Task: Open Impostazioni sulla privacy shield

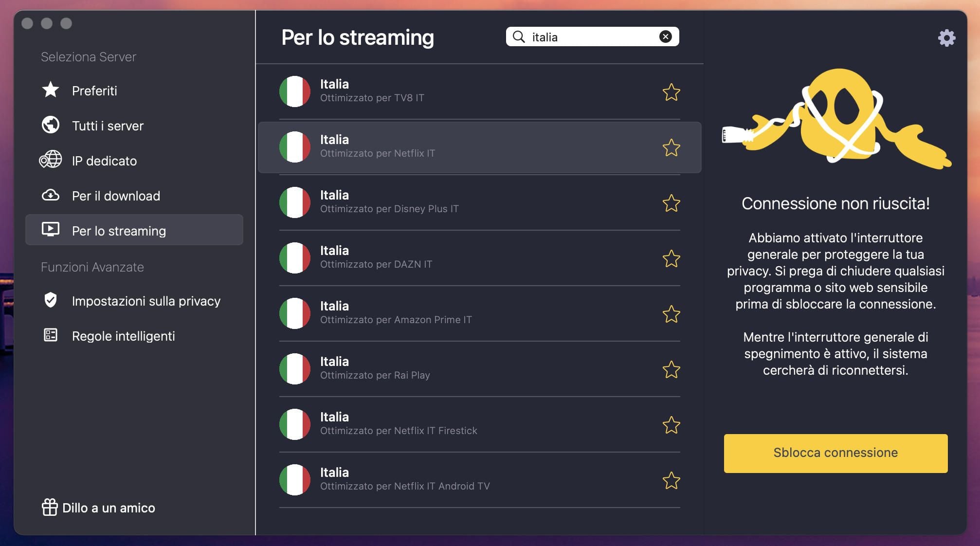Action: click(x=145, y=301)
